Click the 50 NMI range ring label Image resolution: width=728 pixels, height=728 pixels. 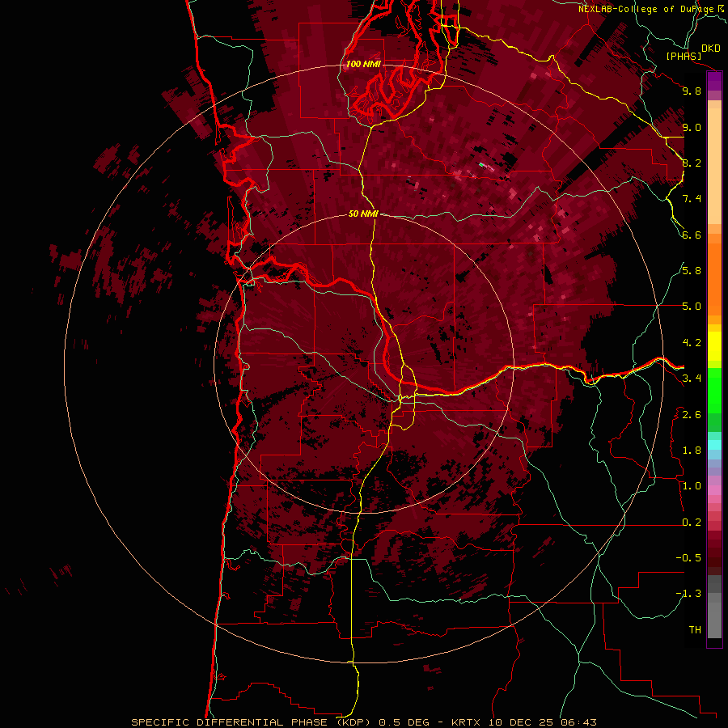click(x=363, y=214)
